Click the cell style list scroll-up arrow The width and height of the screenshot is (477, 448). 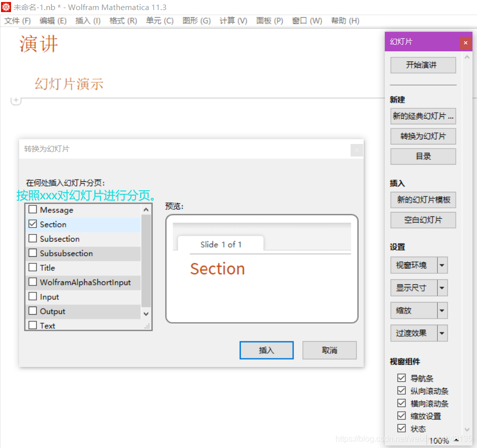point(146,210)
